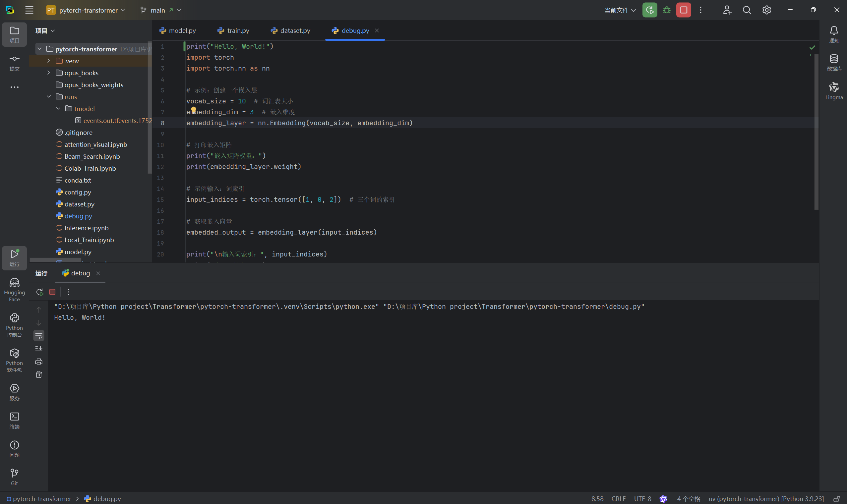The width and height of the screenshot is (847, 504).
Task: Open the run configuration dropdown 当前文件
Action: [620, 10]
